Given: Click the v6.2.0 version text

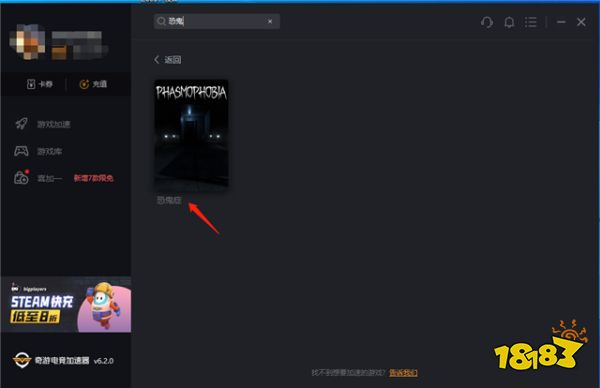Looking at the screenshot, I should pos(103,361).
